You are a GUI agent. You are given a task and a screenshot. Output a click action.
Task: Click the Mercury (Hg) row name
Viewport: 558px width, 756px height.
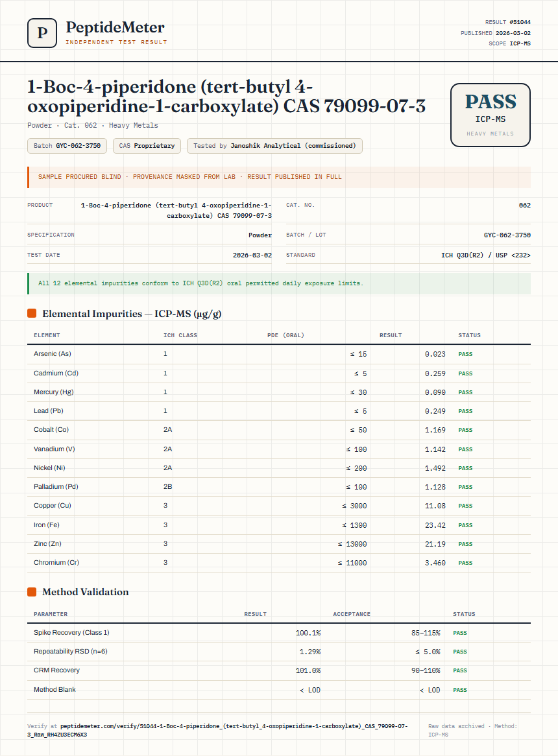[54, 392]
